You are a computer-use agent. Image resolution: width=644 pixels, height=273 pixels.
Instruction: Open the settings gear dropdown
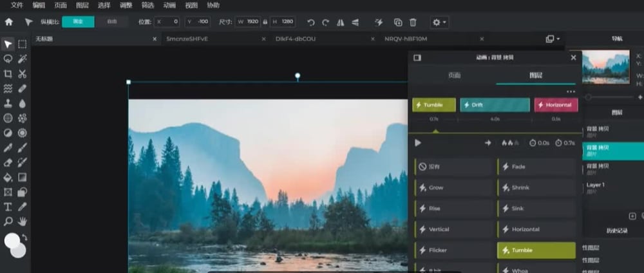[439, 23]
